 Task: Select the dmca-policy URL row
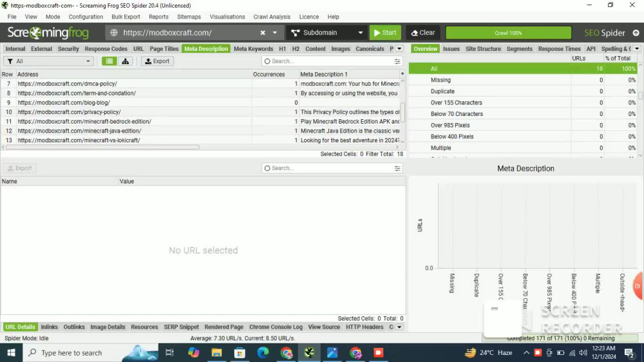[200, 84]
